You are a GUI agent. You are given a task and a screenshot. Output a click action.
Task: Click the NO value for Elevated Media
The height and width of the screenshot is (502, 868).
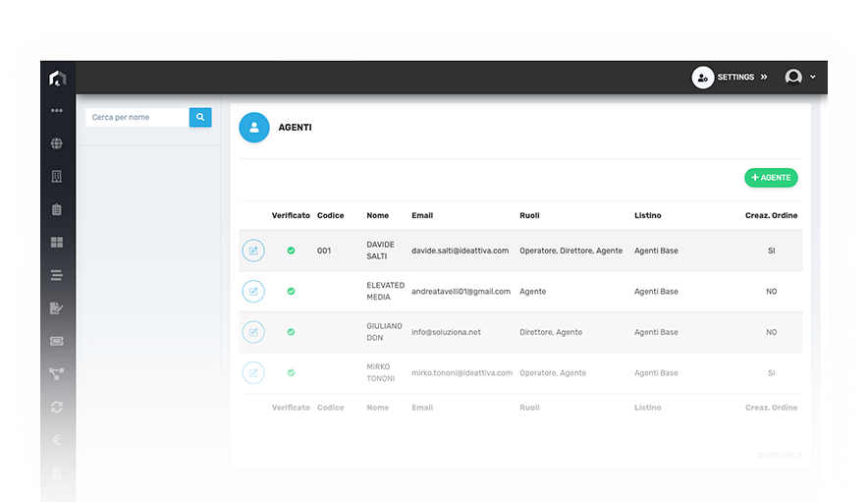click(x=771, y=292)
